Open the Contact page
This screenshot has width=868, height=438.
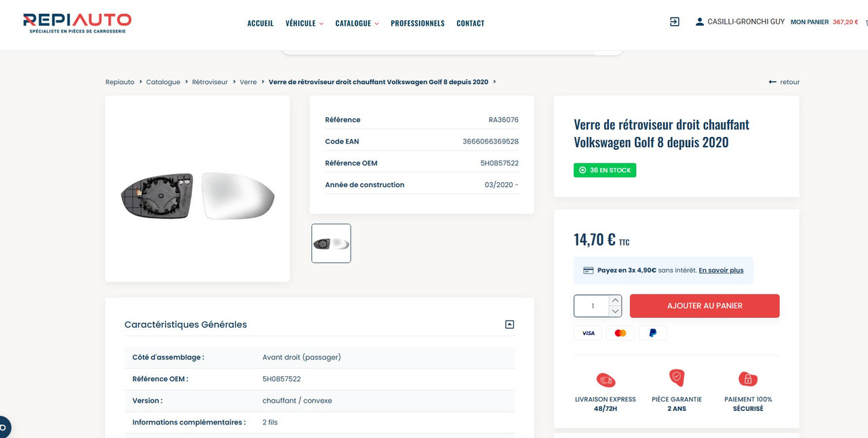[x=471, y=23]
